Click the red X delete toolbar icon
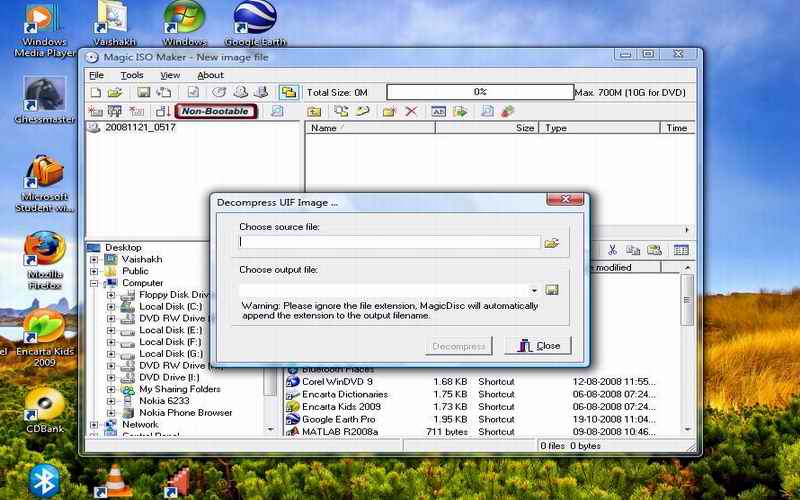The image size is (800, 500). click(x=411, y=111)
